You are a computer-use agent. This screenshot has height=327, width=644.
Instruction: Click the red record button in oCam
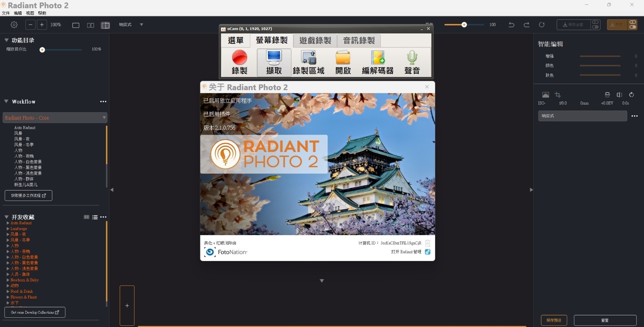[239, 58]
